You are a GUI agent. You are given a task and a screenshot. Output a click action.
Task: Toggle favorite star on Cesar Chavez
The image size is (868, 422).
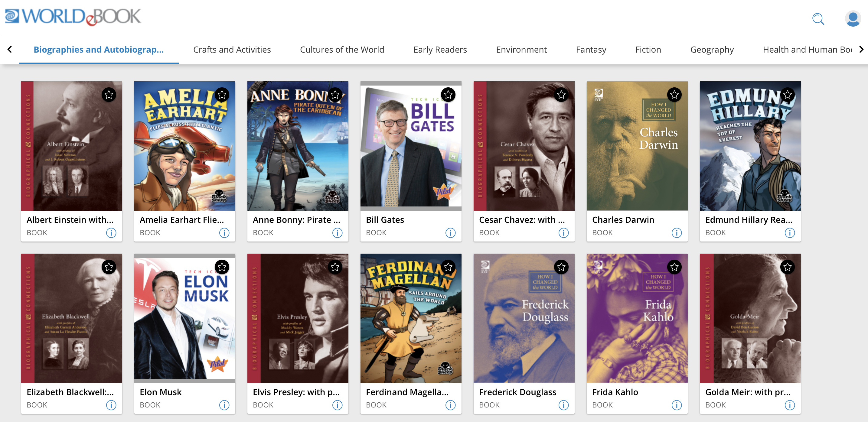pos(561,95)
